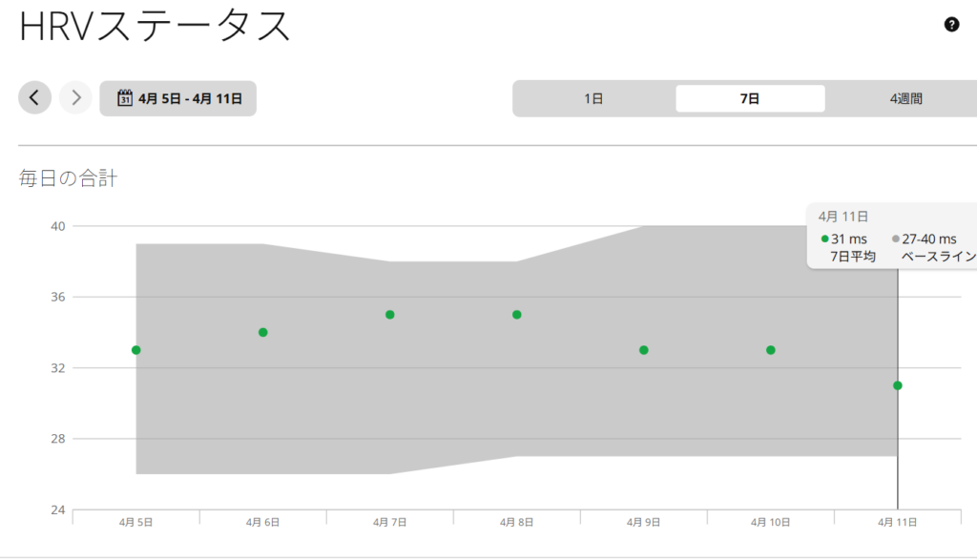977x560 pixels.
Task: Click the 4月 8日 x-axis date label
Action: click(x=516, y=522)
